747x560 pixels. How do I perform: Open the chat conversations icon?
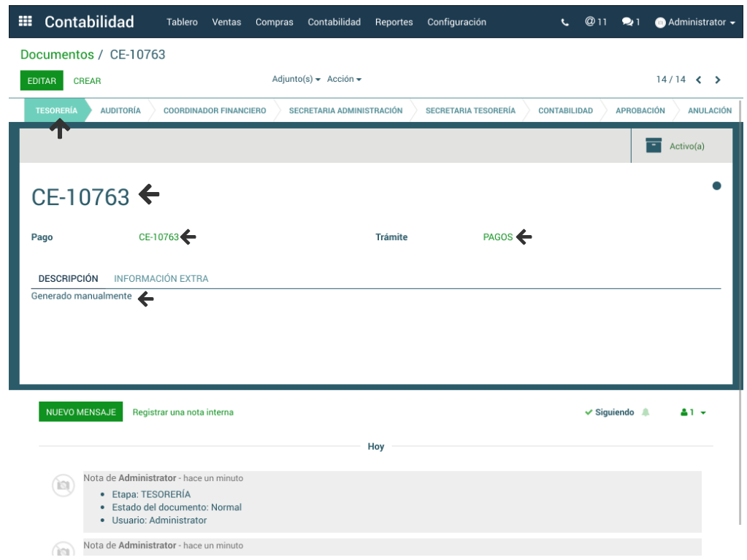630,22
